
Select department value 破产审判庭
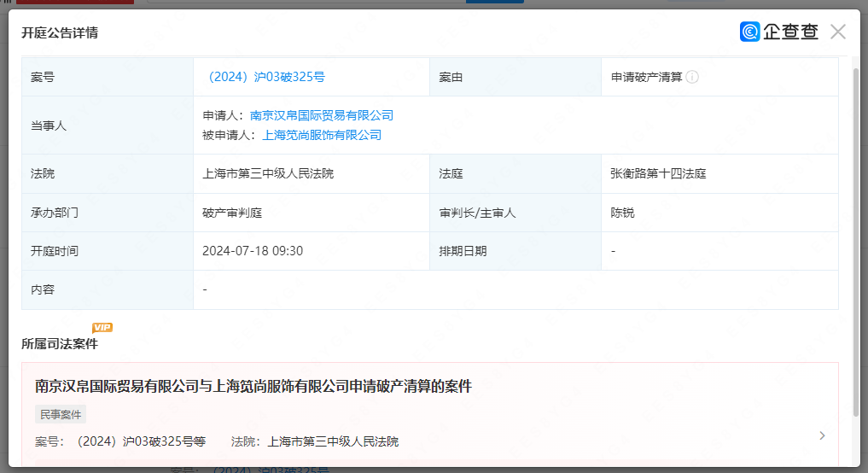pyautogui.click(x=232, y=213)
